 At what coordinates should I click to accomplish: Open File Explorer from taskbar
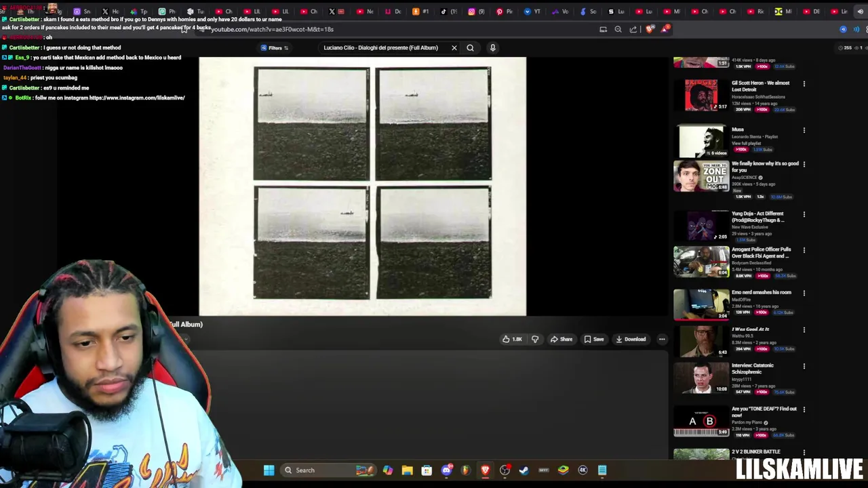tap(407, 470)
